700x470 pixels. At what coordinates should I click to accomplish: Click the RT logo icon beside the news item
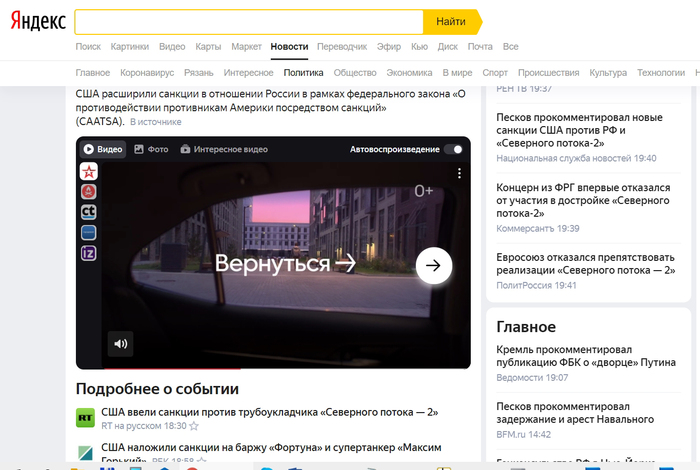(x=86, y=418)
